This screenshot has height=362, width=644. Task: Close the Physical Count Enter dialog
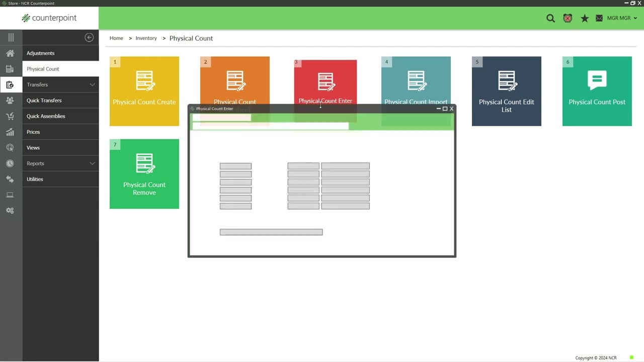point(451,109)
